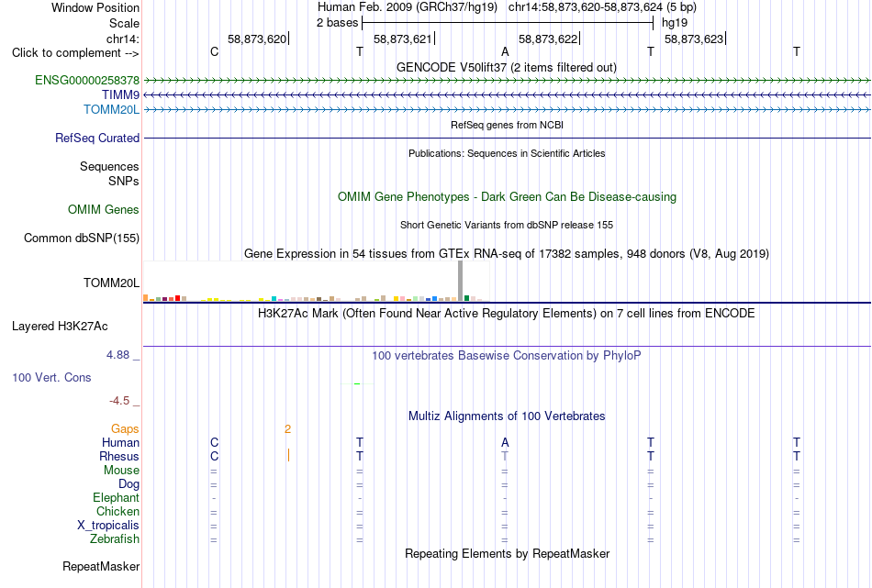Click the 58,873,620 ruler coordinate
The height and width of the screenshot is (588, 872).
[257, 39]
